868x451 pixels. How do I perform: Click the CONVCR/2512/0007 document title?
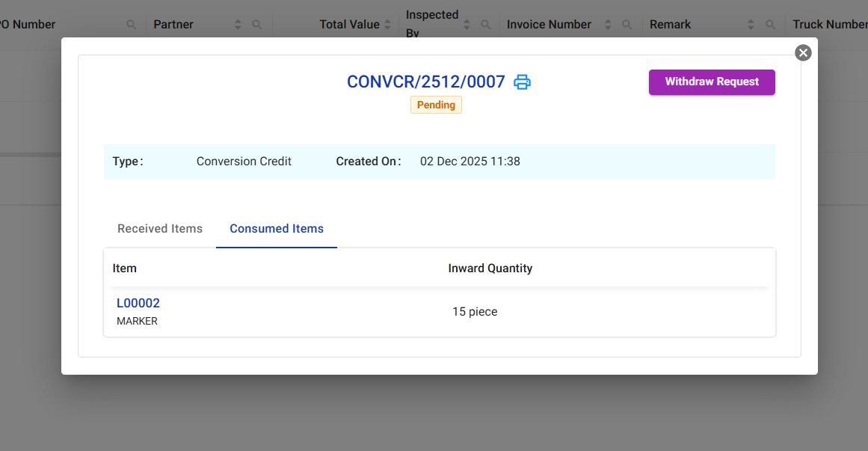pos(426,82)
